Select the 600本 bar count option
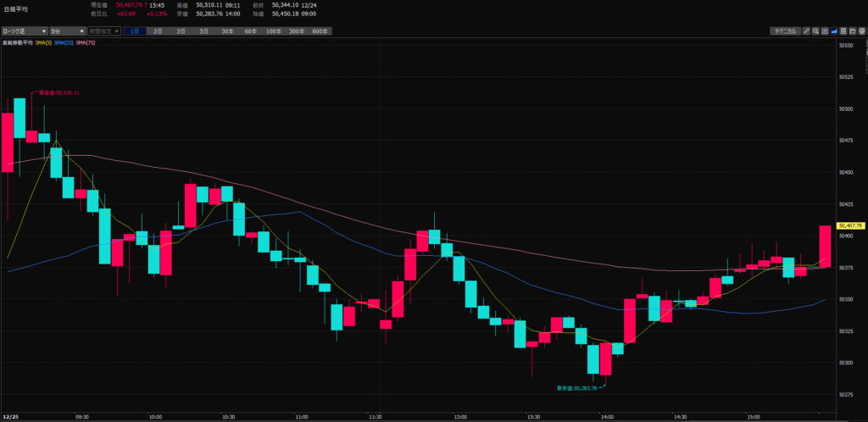Screen dimensions: 868x422 click(320, 31)
